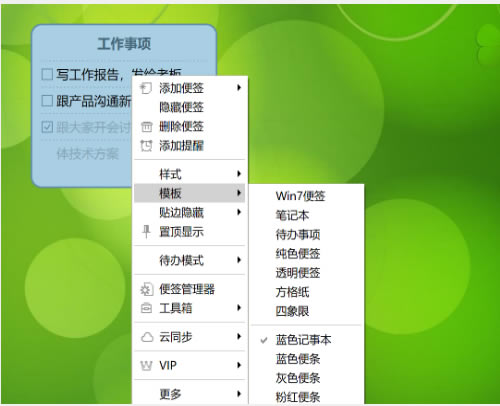Click the cloud icon beside 云同步
The image size is (500, 406).
[147, 337]
